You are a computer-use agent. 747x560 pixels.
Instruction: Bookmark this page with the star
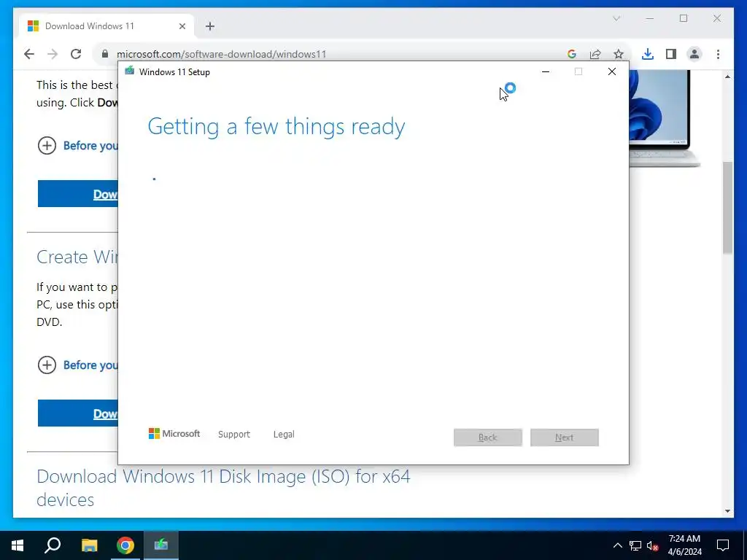point(619,54)
